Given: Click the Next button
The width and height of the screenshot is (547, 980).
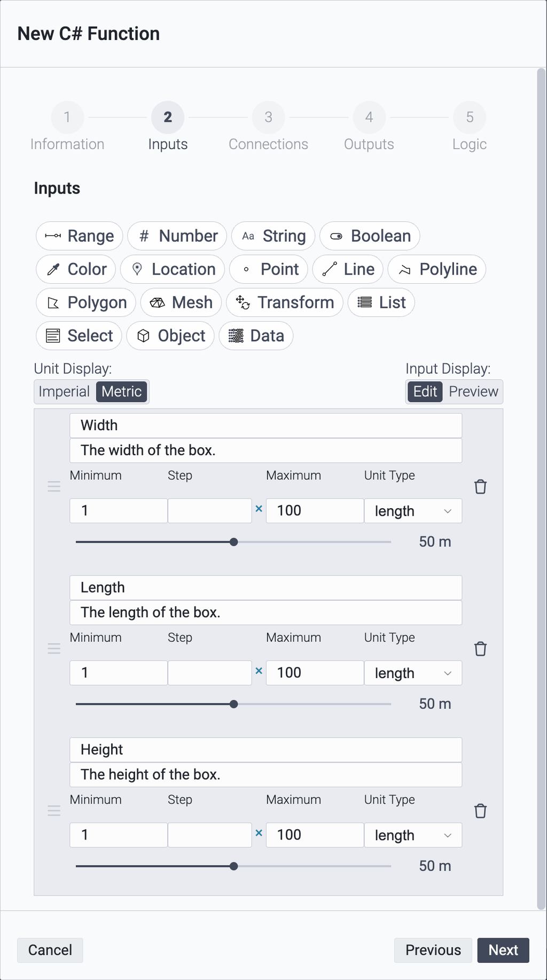Looking at the screenshot, I should click(503, 950).
